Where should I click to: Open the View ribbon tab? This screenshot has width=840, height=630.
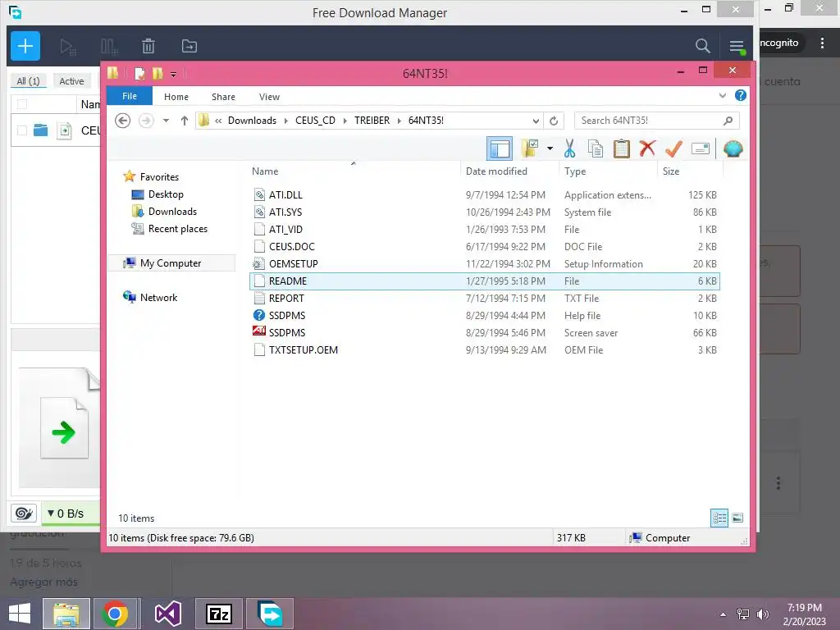pyautogui.click(x=269, y=97)
